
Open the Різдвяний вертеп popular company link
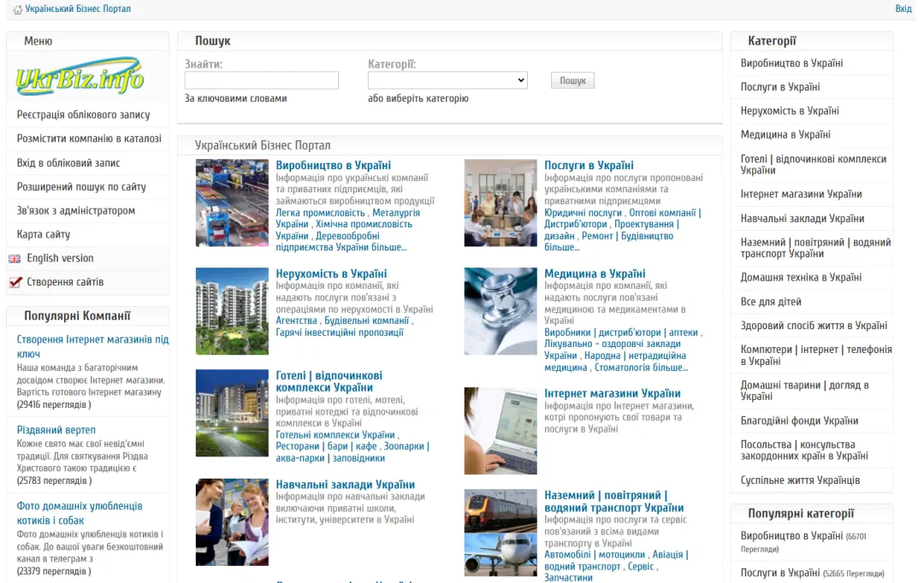[56, 430]
